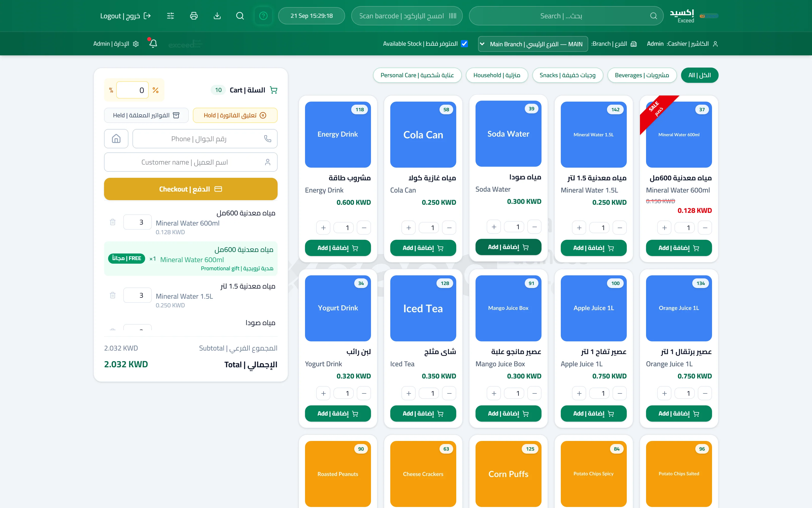The width and height of the screenshot is (812, 508).
Task: Add Apple Juice 1L to cart
Action: tap(594, 414)
